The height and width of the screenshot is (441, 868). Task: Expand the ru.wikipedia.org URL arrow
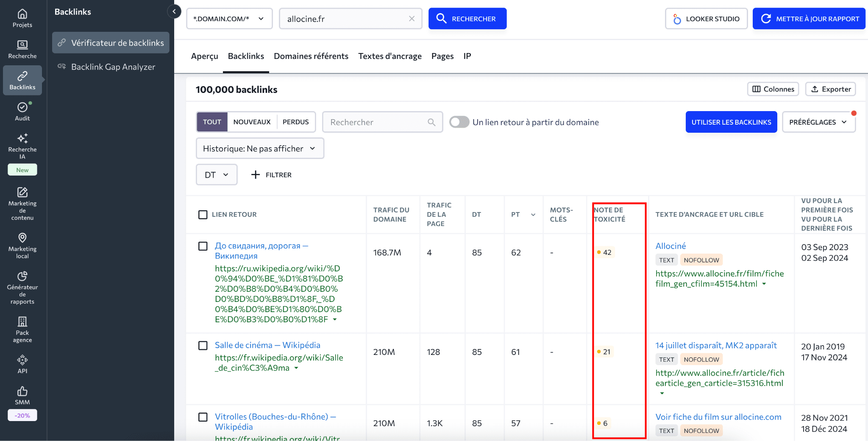tap(335, 319)
